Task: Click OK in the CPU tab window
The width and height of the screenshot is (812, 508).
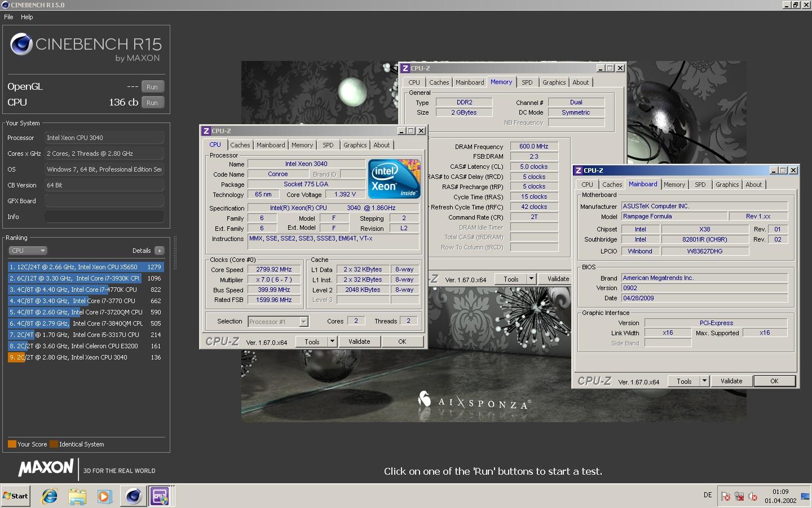Action: click(402, 341)
